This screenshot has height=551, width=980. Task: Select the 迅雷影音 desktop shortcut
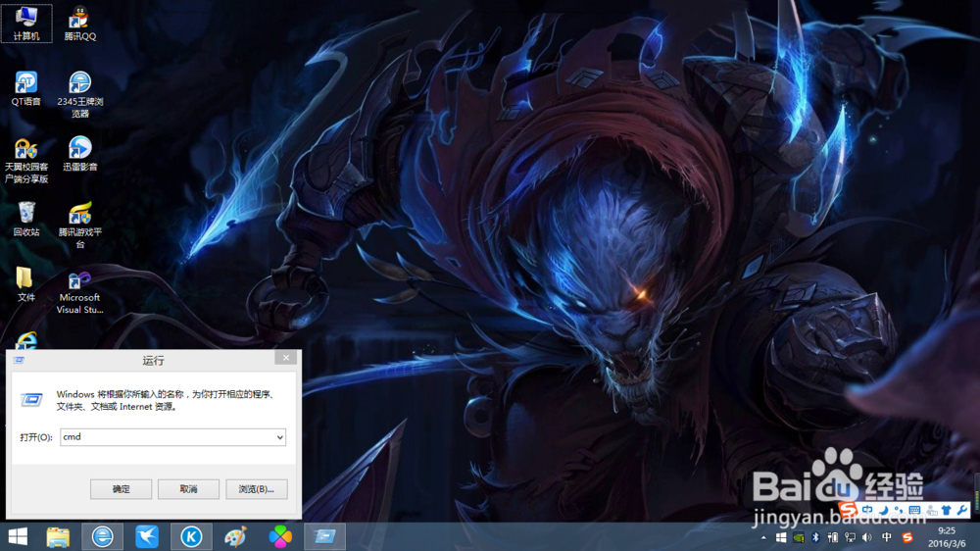(x=80, y=154)
